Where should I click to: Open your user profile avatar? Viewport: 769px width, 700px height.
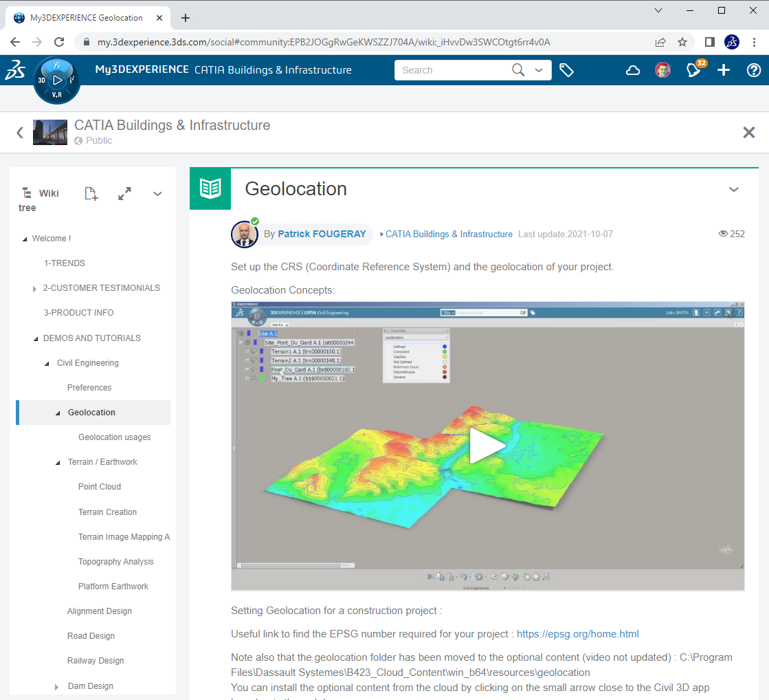pos(662,69)
